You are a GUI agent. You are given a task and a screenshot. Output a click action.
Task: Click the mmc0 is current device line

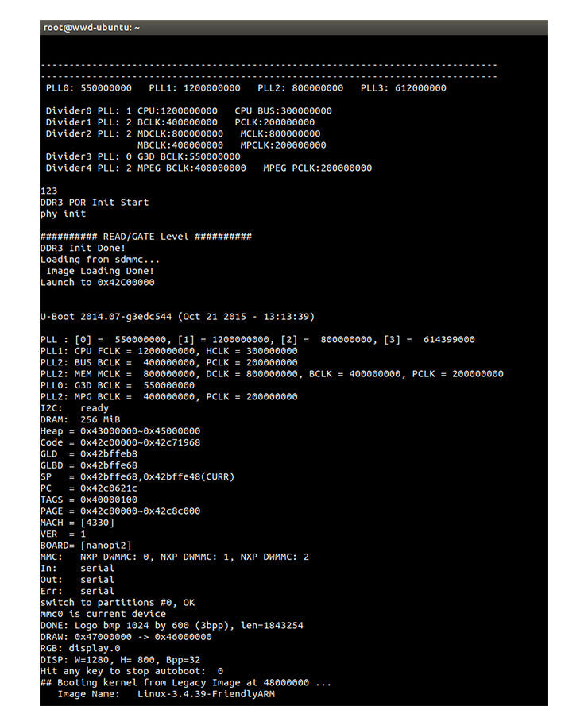pos(103,614)
